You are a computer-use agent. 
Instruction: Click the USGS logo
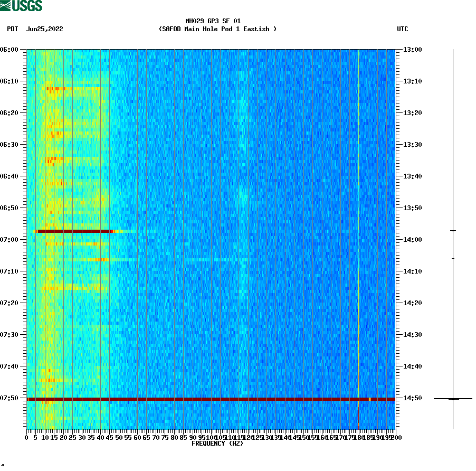(21, 5)
